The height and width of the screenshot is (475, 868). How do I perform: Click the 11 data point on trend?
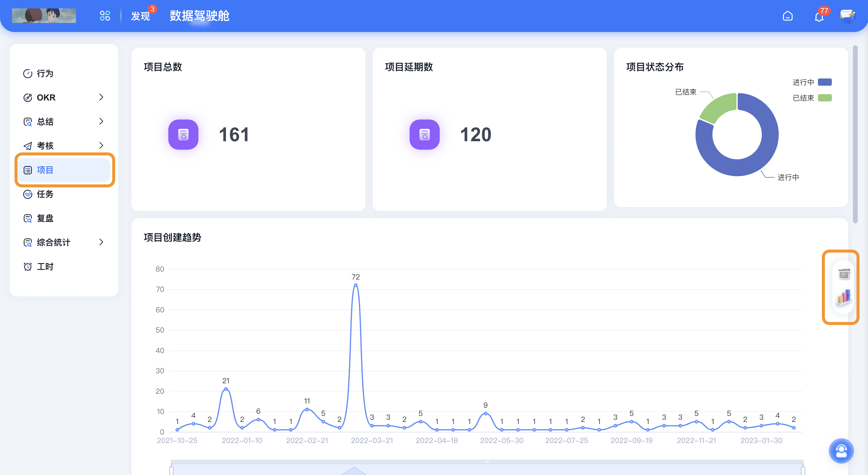tap(307, 409)
